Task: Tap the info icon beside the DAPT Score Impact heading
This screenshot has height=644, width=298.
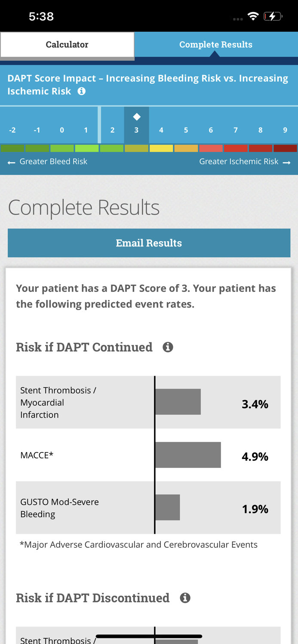Action: click(x=81, y=91)
